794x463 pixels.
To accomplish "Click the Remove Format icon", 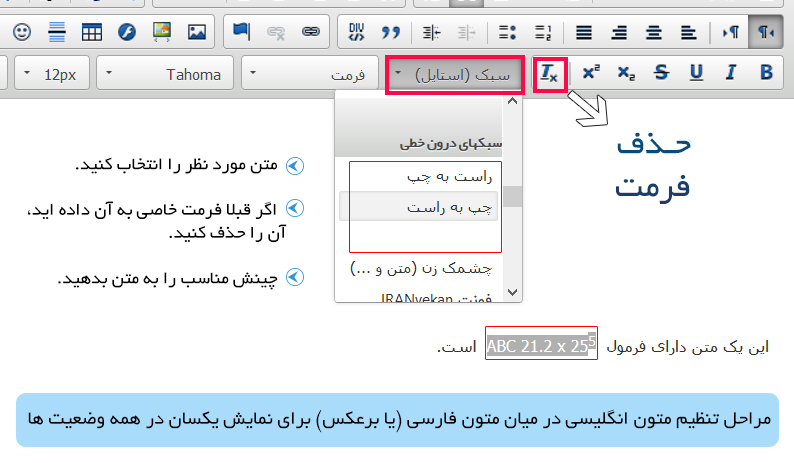I will pyautogui.click(x=551, y=74).
